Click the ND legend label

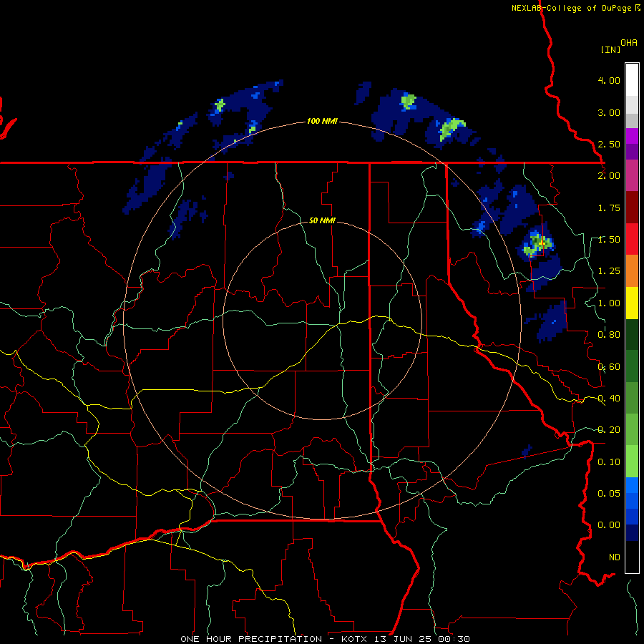tap(615, 557)
